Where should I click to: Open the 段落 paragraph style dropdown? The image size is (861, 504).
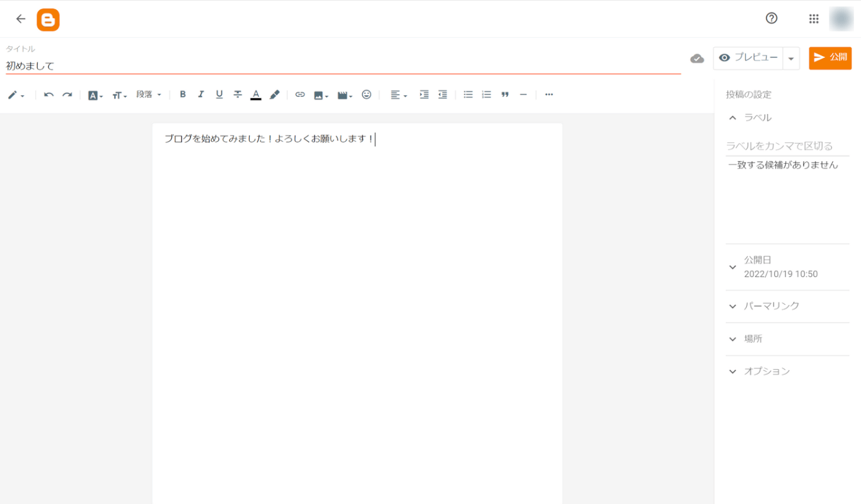coord(149,94)
